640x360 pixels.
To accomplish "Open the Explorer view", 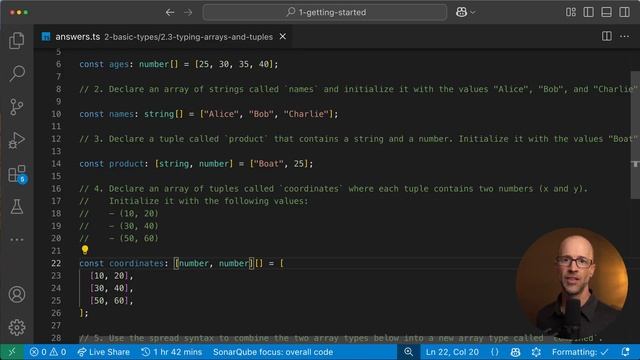I will (x=17, y=40).
